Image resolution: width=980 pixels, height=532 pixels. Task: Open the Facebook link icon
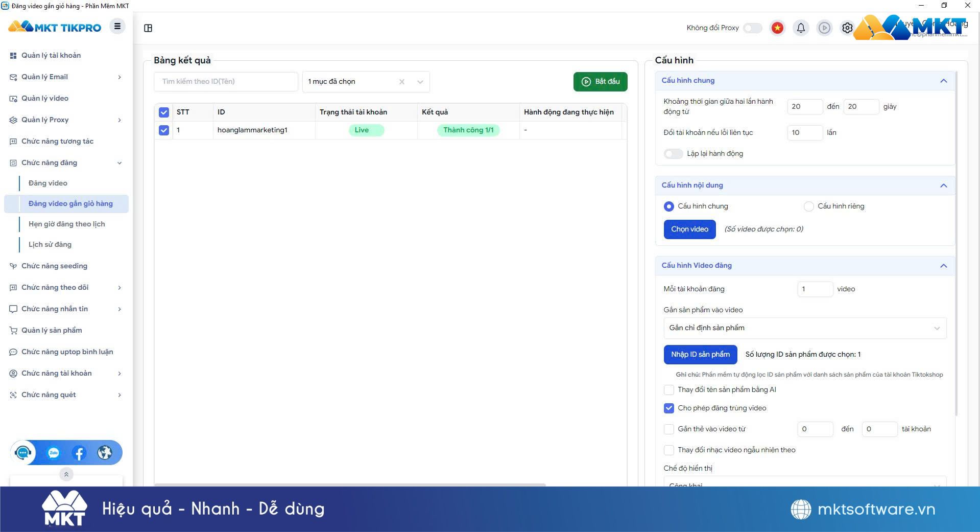(79, 453)
